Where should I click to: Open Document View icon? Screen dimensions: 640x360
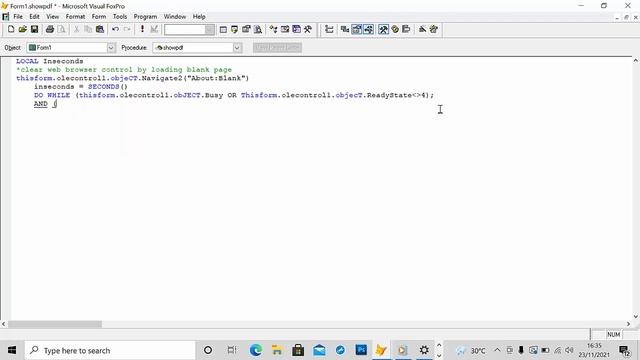(x=258, y=29)
